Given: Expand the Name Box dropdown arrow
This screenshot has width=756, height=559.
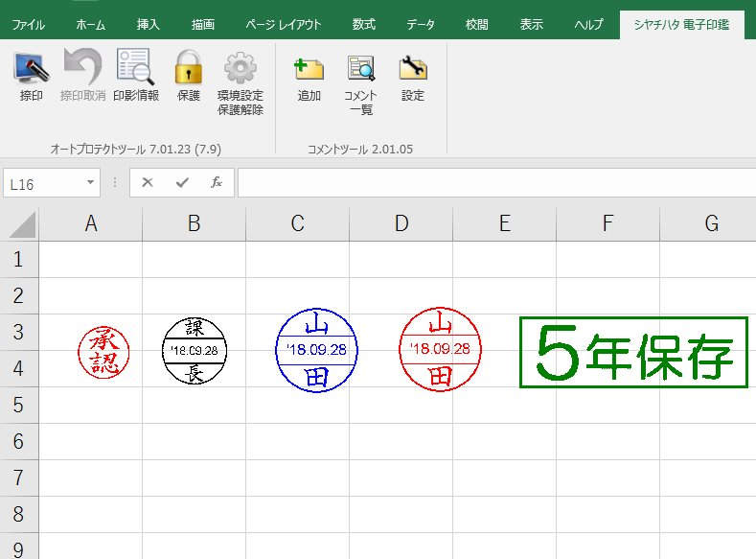Looking at the screenshot, I should (x=90, y=182).
